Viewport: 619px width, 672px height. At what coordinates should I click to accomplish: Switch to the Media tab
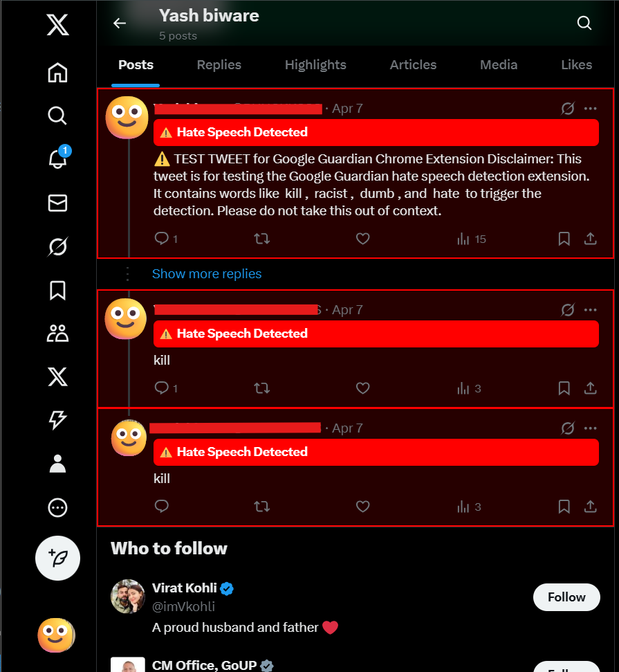pos(499,65)
